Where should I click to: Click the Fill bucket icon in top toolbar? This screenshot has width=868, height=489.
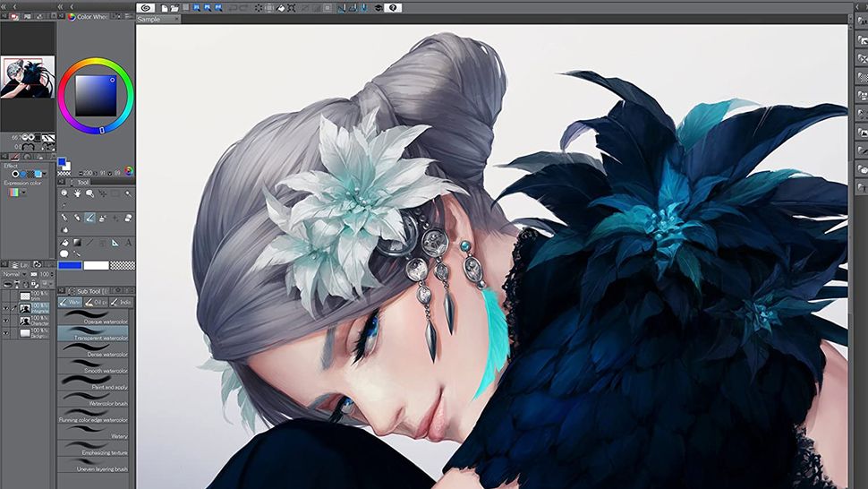pyautogui.click(x=280, y=8)
